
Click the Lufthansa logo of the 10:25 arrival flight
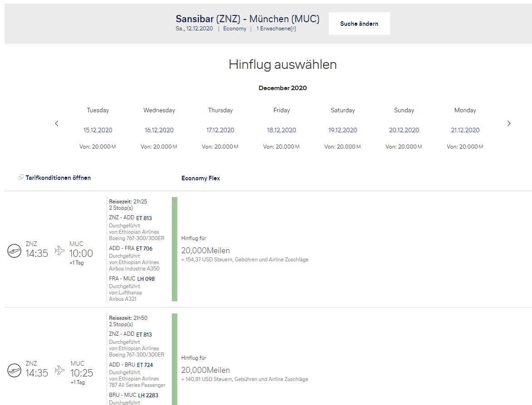14,371
